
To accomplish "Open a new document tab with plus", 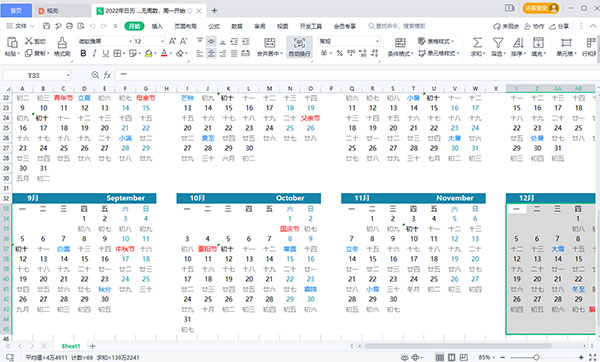I will coord(214,11).
